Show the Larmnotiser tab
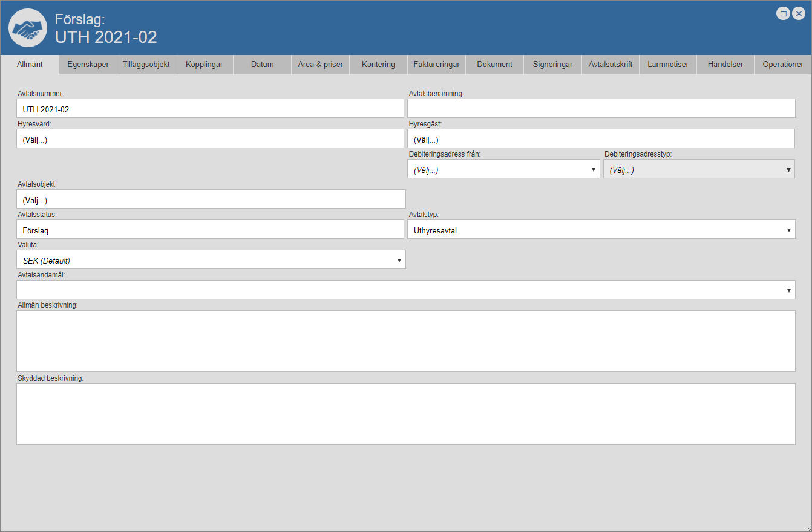 [668, 65]
